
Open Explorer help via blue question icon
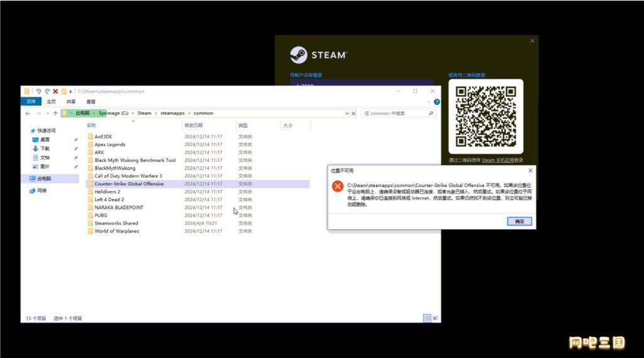pyautogui.click(x=436, y=101)
